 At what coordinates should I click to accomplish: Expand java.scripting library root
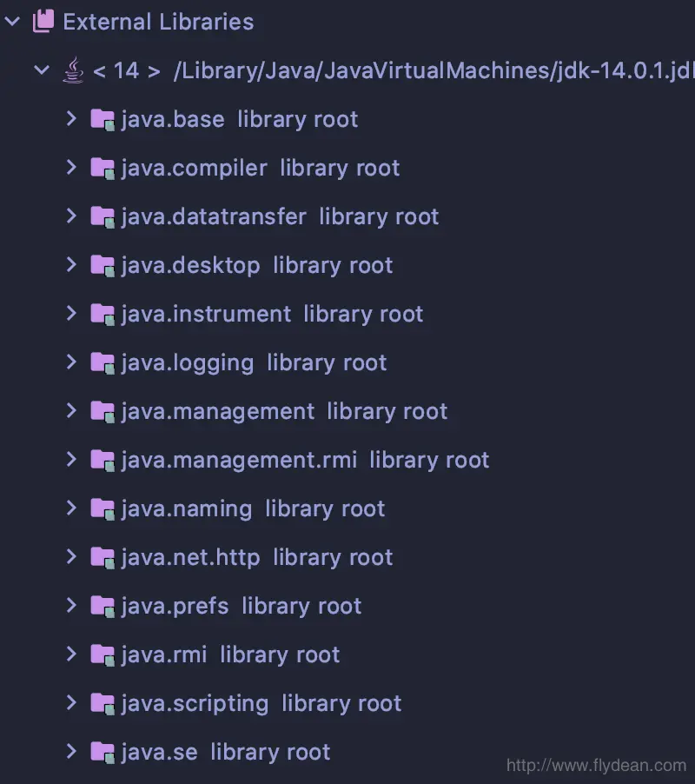pos(71,702)
